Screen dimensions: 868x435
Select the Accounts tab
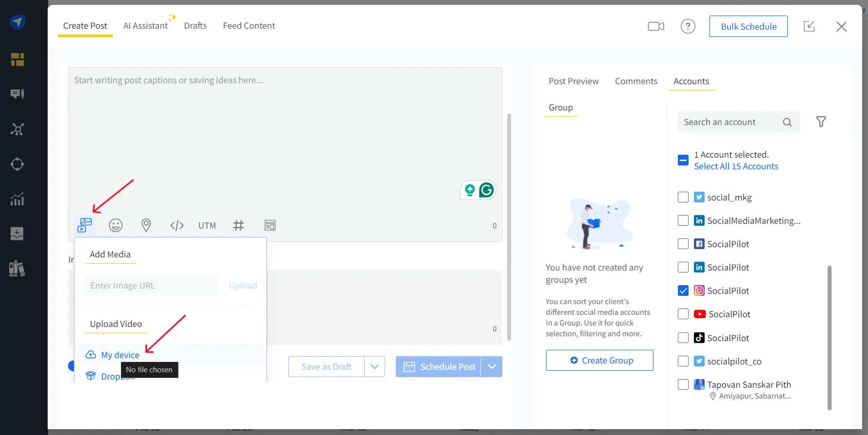pyautogui.click(x=691, y=81)
